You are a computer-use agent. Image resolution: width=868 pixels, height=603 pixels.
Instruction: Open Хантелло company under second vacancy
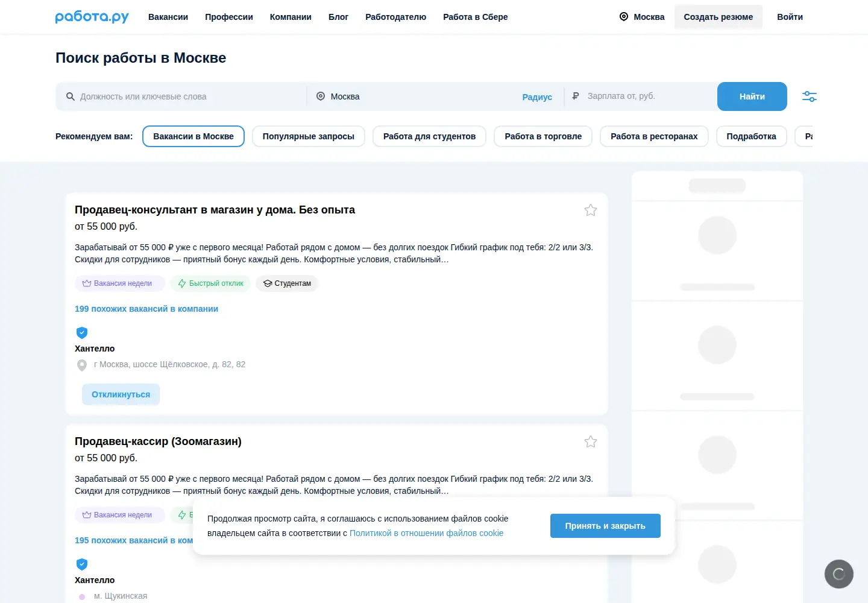tap(95, 580)
